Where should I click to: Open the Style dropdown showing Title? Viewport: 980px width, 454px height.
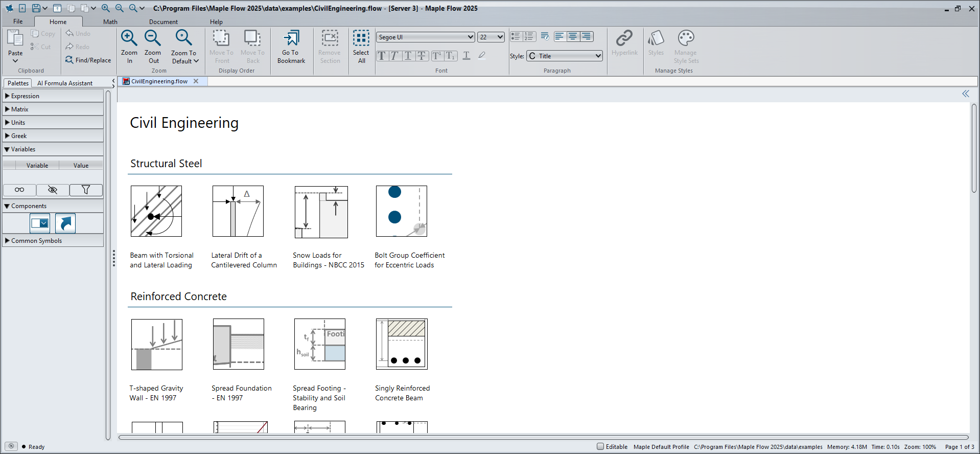click(565, 56)
